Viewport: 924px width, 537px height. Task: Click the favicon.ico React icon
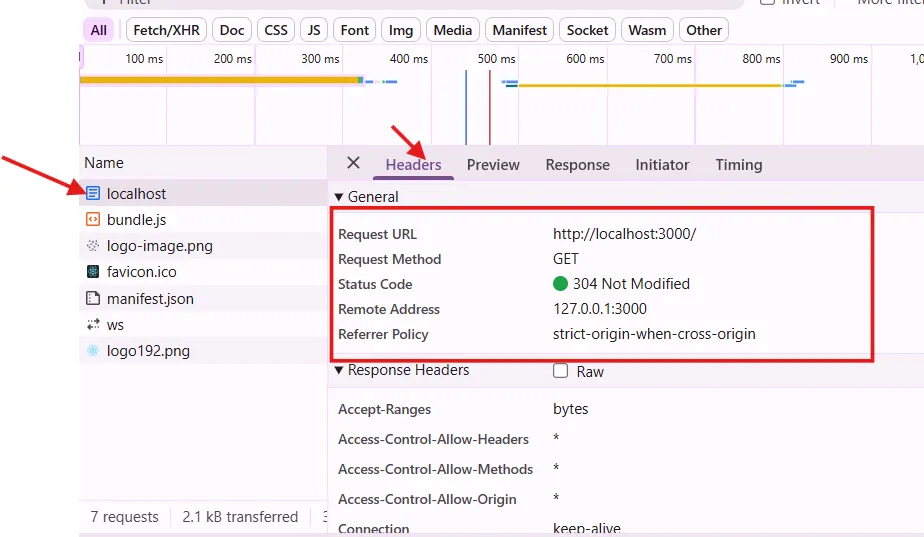93,272
